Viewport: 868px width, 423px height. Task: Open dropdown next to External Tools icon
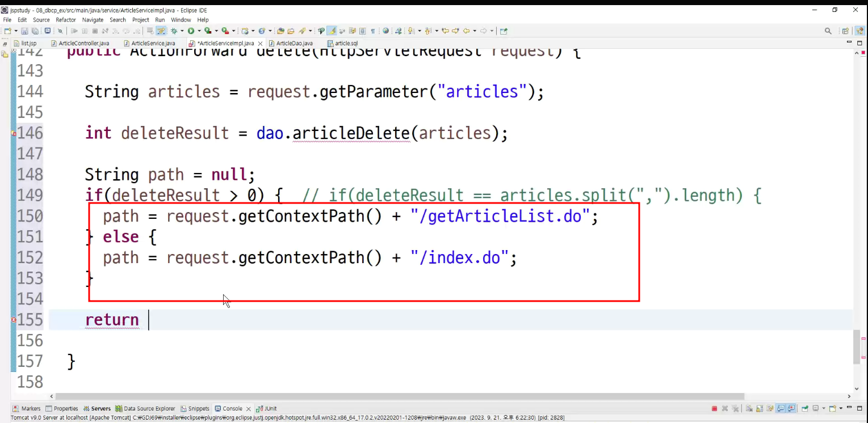click(x=233, y=31)
